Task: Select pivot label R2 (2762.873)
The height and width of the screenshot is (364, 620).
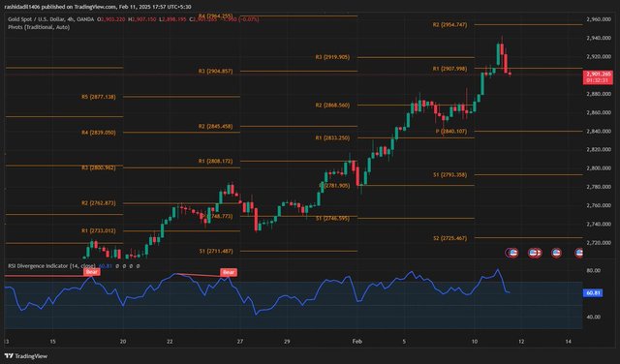Action: point(99,203)
